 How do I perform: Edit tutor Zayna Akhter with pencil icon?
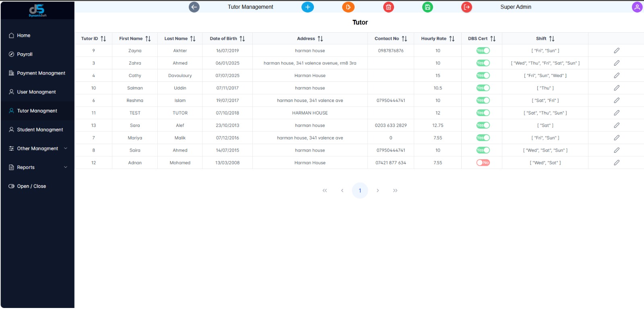[x=616, y=51]
